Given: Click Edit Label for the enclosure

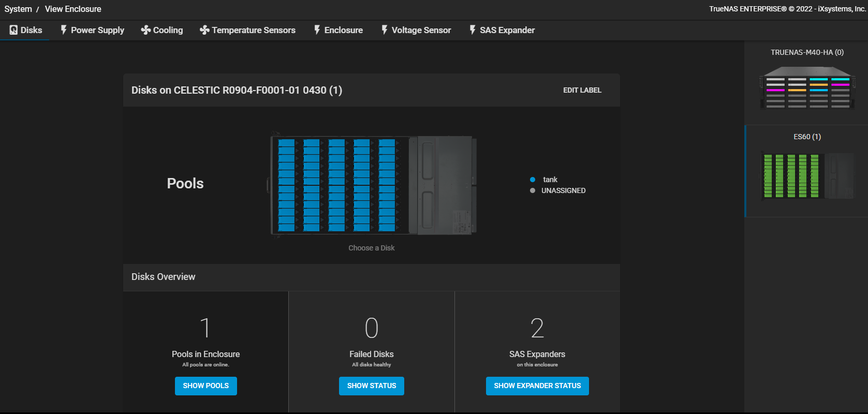Looking at the screenshot, I should coord(582,90).
